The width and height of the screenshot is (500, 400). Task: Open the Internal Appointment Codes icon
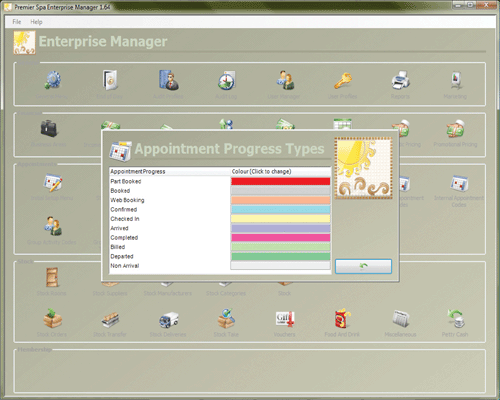(459, 183)
